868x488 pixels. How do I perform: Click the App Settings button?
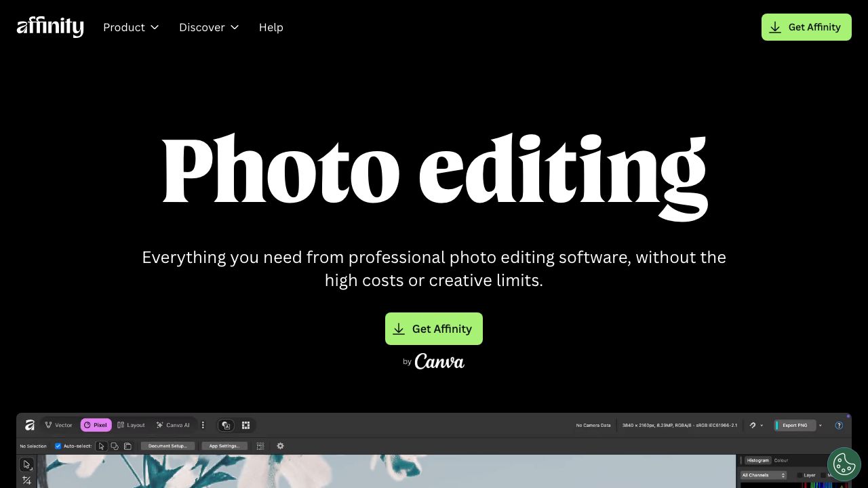(x=224, y=446)
